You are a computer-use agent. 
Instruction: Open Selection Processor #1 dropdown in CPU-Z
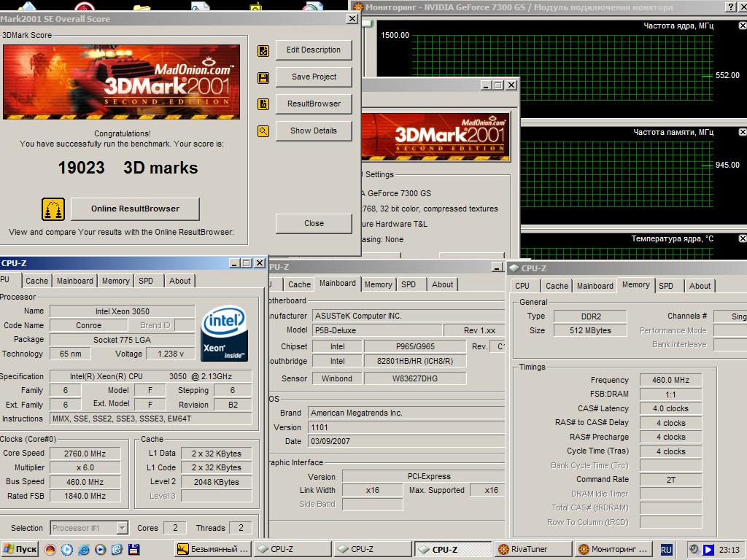[123, 528]
